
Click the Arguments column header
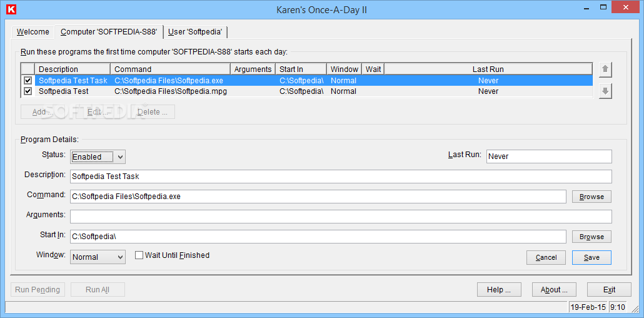point(253,69)
